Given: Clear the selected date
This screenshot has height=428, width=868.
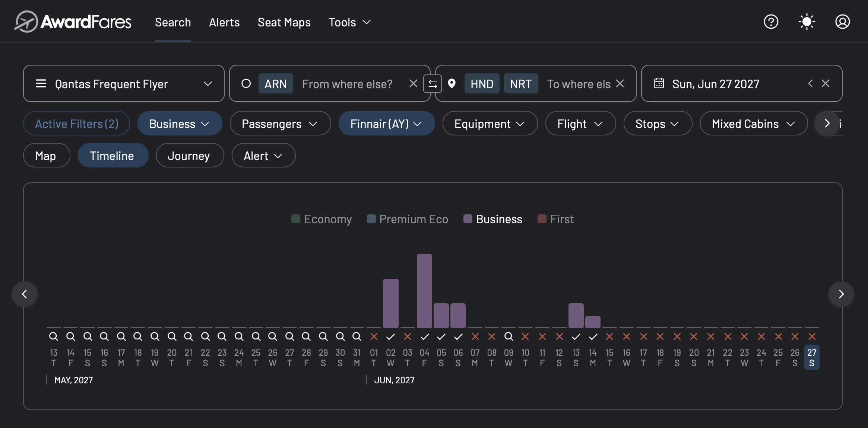Looking at the screenshot, I should coord(826,83).
